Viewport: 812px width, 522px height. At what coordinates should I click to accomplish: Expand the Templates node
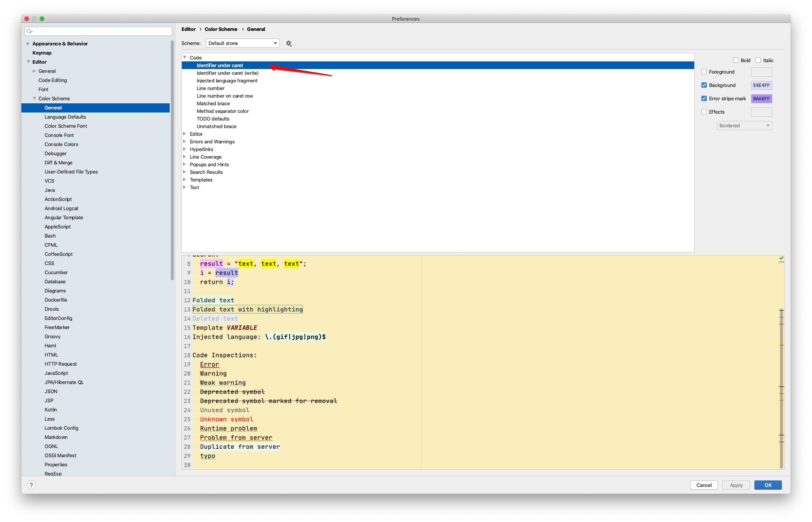point(185,180)
